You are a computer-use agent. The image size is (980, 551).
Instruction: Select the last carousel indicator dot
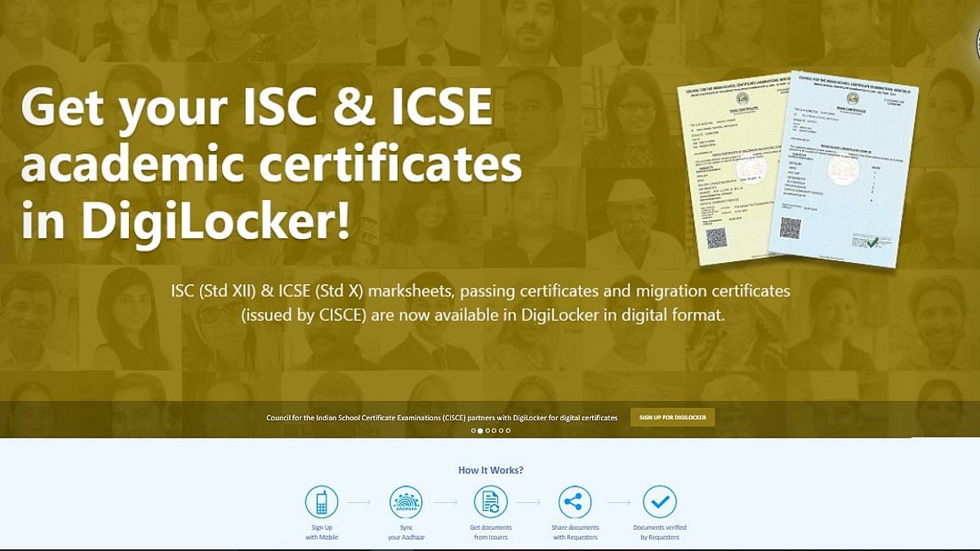pyautogui.click(x=508, y=431)
